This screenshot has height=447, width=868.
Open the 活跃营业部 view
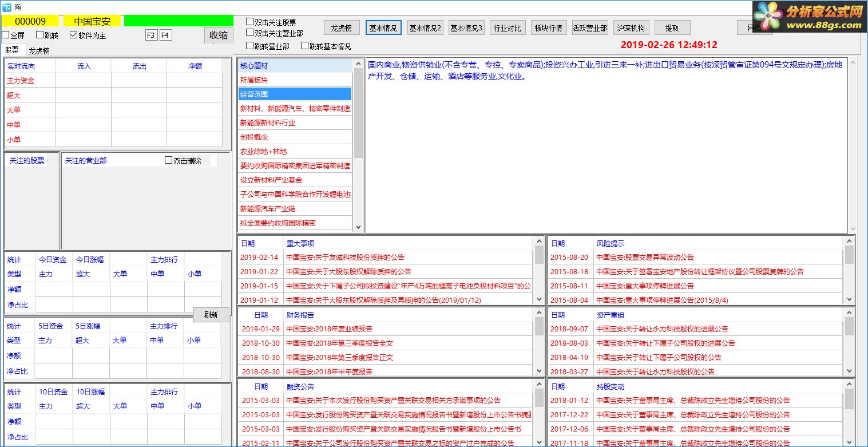(590, 27)
